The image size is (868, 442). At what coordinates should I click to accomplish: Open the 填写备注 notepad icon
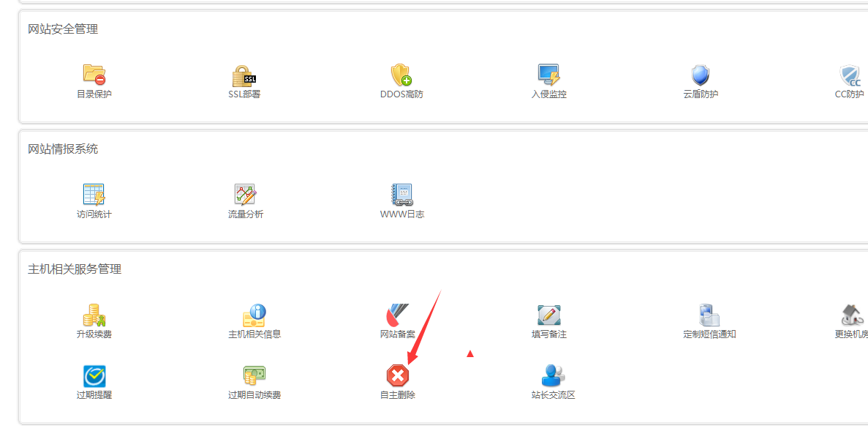point(548,315)
